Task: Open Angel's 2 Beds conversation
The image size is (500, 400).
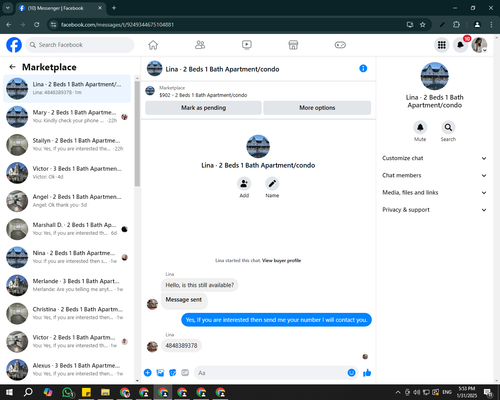Action: 67,201
